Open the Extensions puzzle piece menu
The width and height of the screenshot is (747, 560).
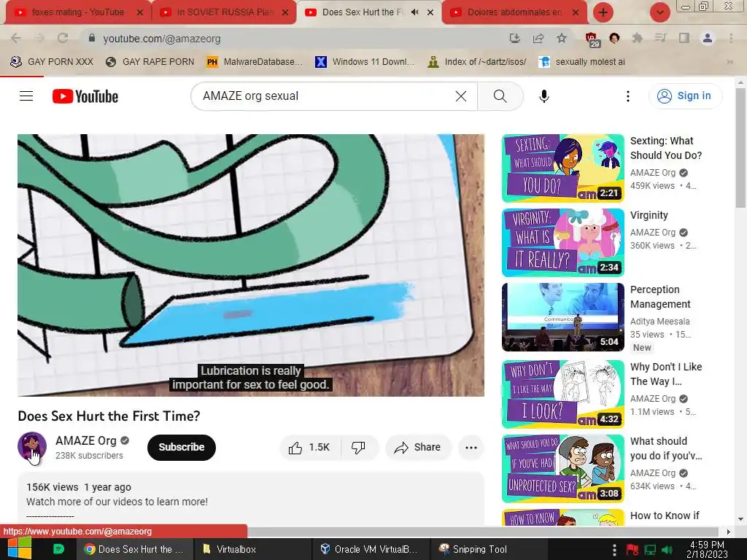coord(637,39)
